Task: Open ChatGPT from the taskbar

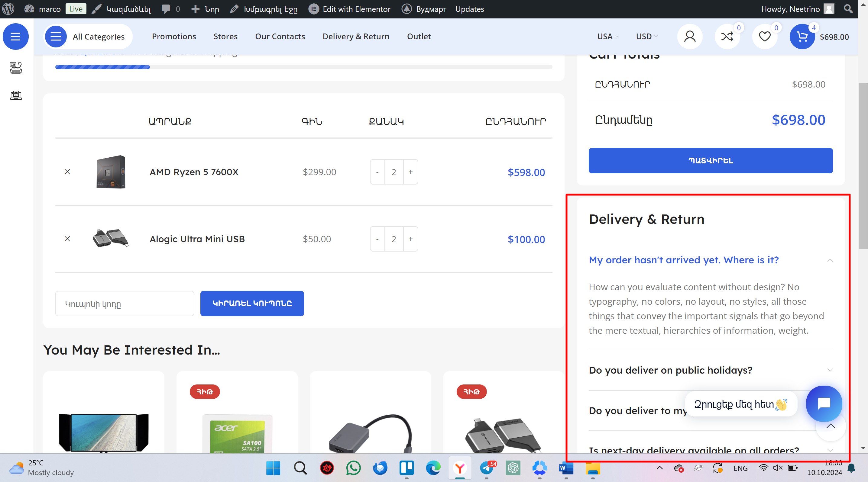Action: 513,468
